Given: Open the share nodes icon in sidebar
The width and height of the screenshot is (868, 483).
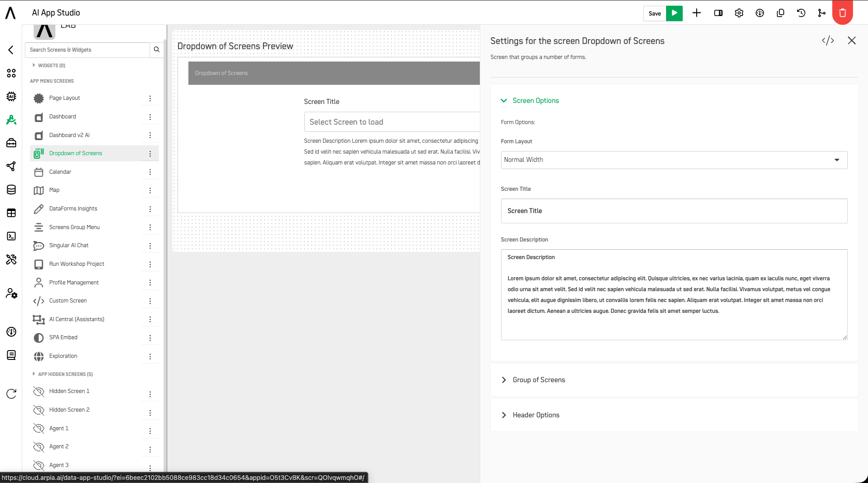Looking at the screenshot, I should coord(11,167).
